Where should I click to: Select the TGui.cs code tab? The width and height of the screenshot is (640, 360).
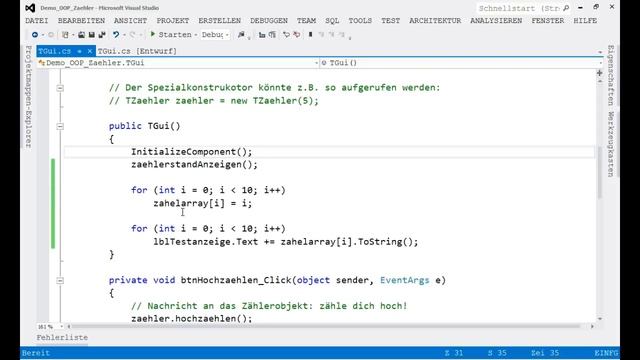pos(55,51)
